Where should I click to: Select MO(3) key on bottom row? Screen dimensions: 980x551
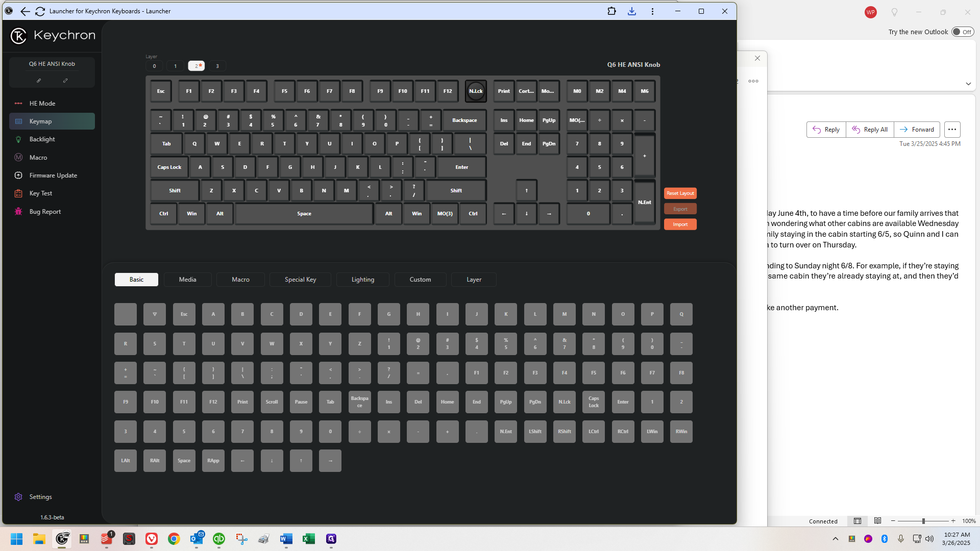(445, 214)
